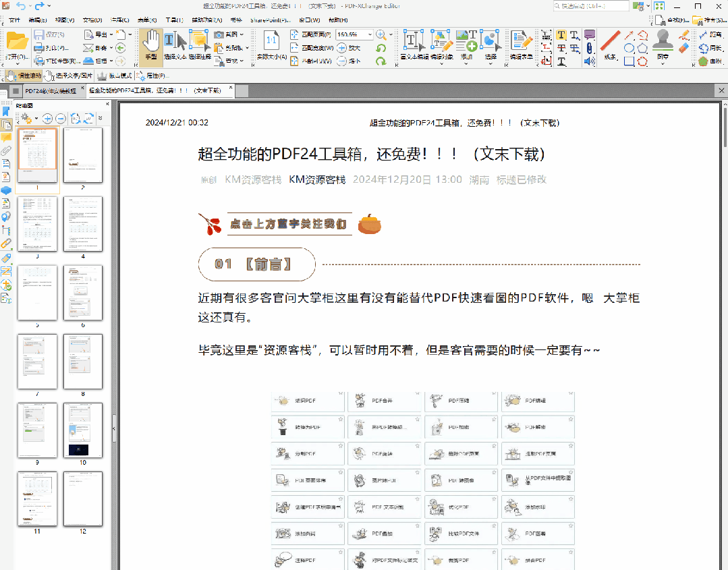Click the Print (打印) button

(51, 48)
